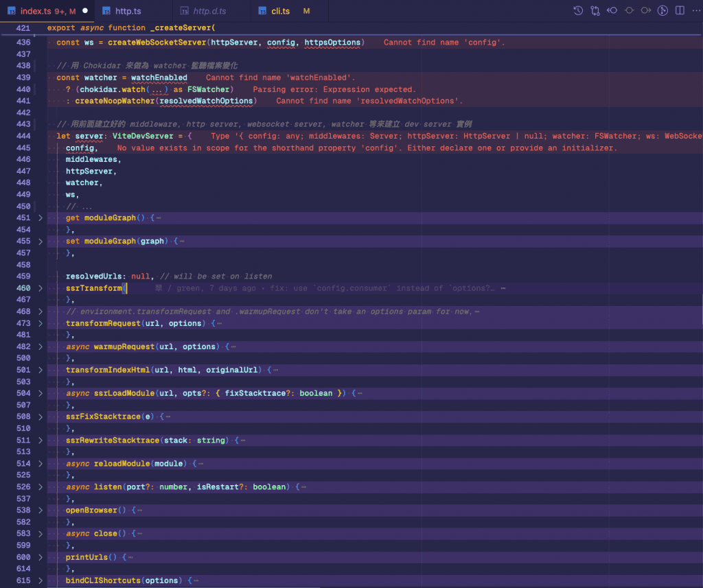Open the http.d.ts preview tab

click(209, 12)
